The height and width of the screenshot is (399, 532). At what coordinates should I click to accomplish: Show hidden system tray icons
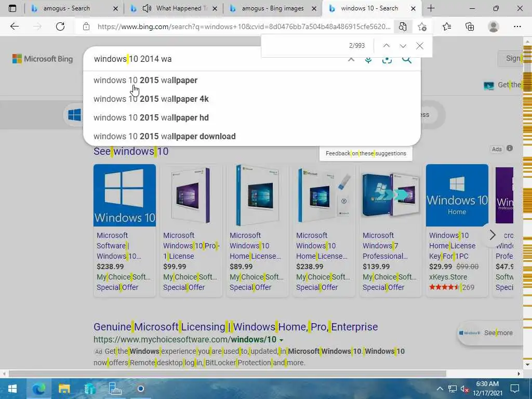[x=440, y=389]
